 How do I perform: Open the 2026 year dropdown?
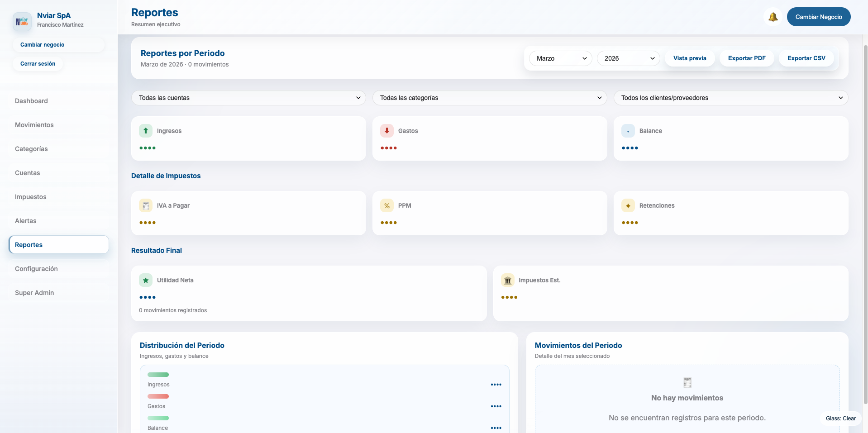[629, 58]
